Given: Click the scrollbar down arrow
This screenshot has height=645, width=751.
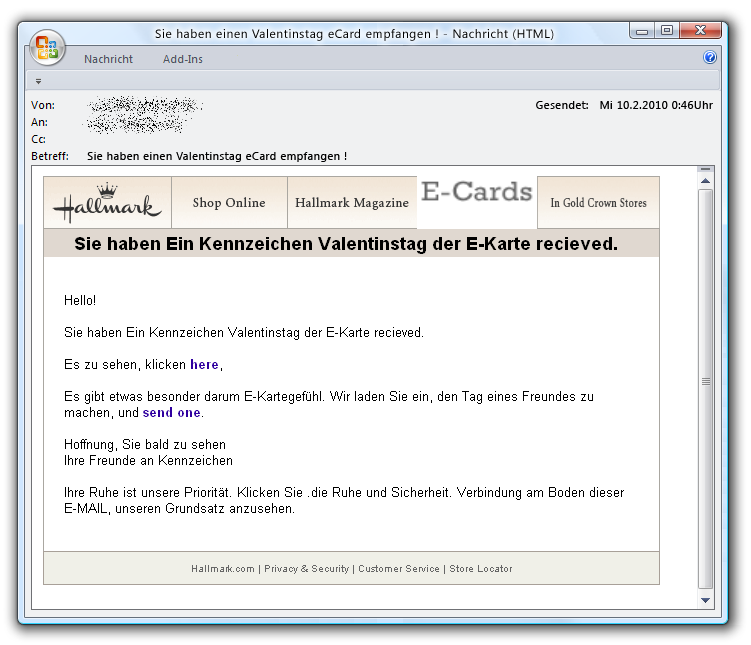Looking at the screenshot, I should [x=705, y=600].
